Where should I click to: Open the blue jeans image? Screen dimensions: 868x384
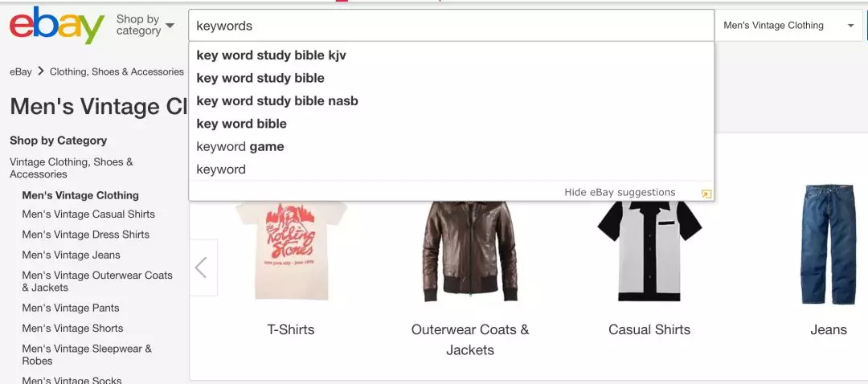[x=828, y=245]
